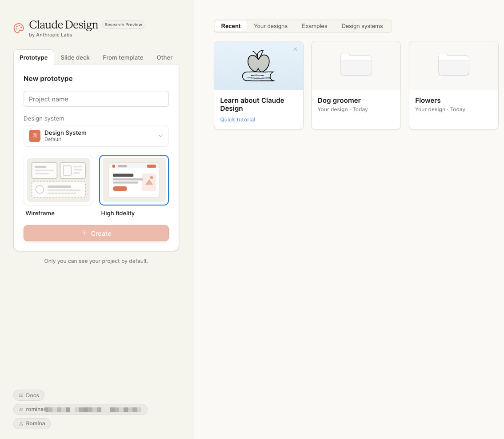Open the Docs button

[x=29, y=395]
